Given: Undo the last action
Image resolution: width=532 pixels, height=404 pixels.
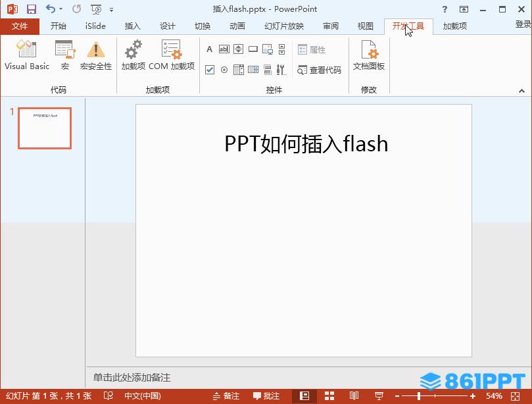Looking at the screenshot, I should click(x=51, y=9).
